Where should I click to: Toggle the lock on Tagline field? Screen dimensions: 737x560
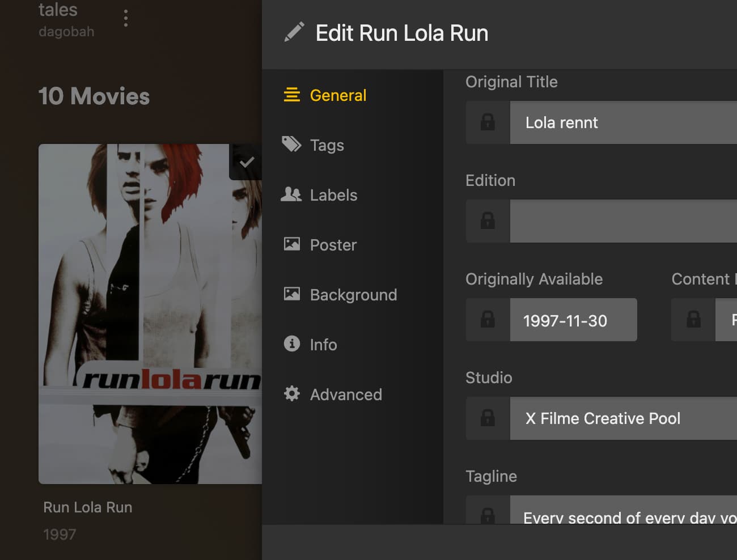click(488, 510)
